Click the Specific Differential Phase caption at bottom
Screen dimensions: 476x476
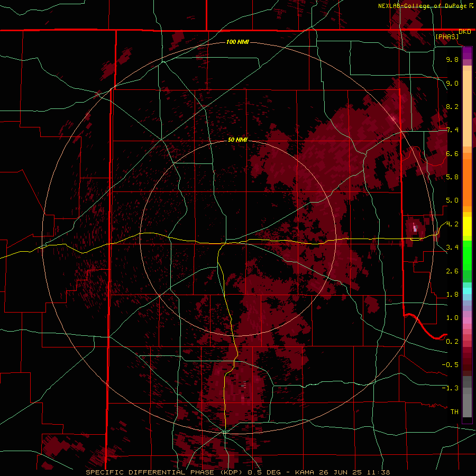pyautogui.click(x=237, y=472)
